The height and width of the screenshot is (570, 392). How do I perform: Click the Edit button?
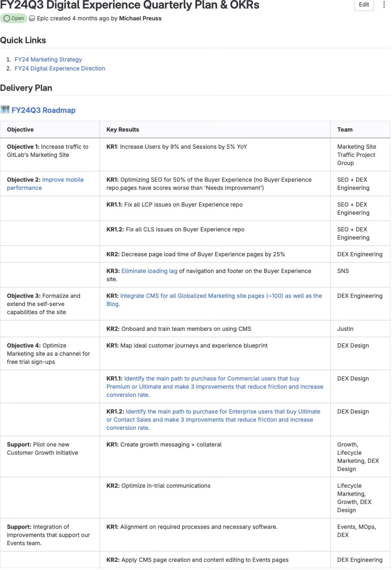coord(363,5)
